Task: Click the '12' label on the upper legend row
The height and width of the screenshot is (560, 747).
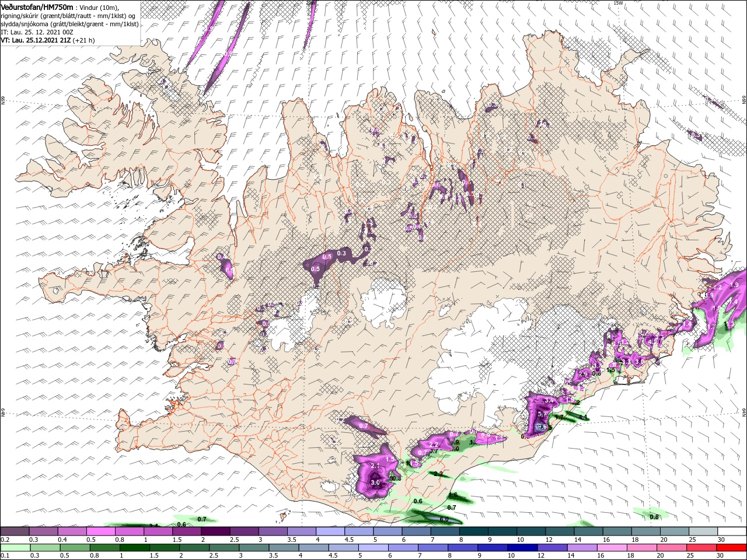Action: 549,540
